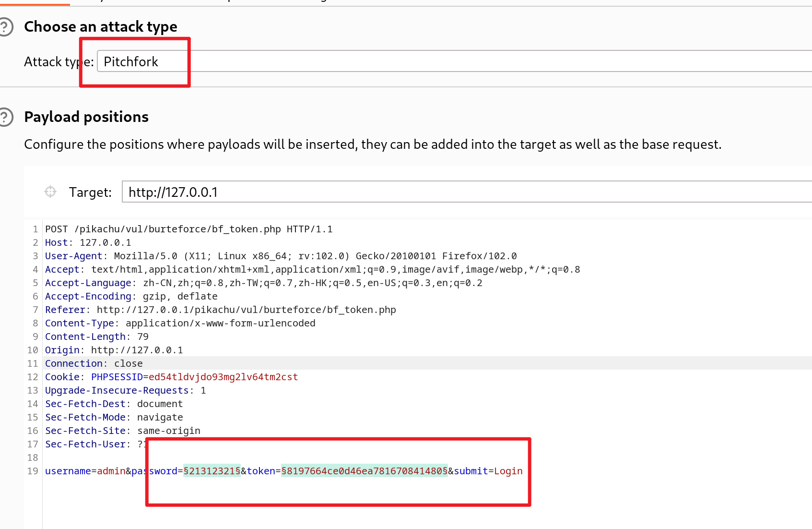Click the password payload §21312321§
Screen dimensions: 812x529
[212, 471]
